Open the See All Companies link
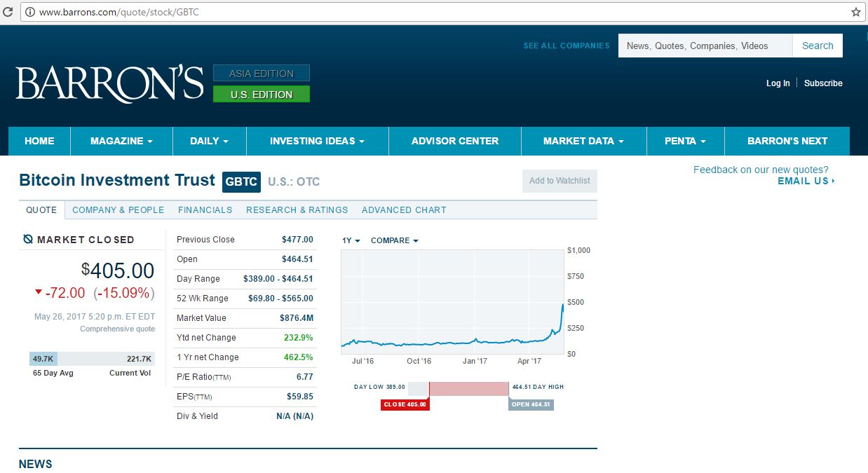Screen dimensions: 868x473 (x=567, y=46)
